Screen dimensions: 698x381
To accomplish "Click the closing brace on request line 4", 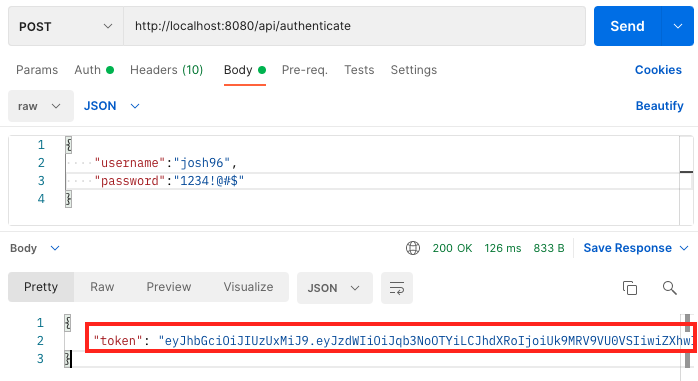I will 68,199.
